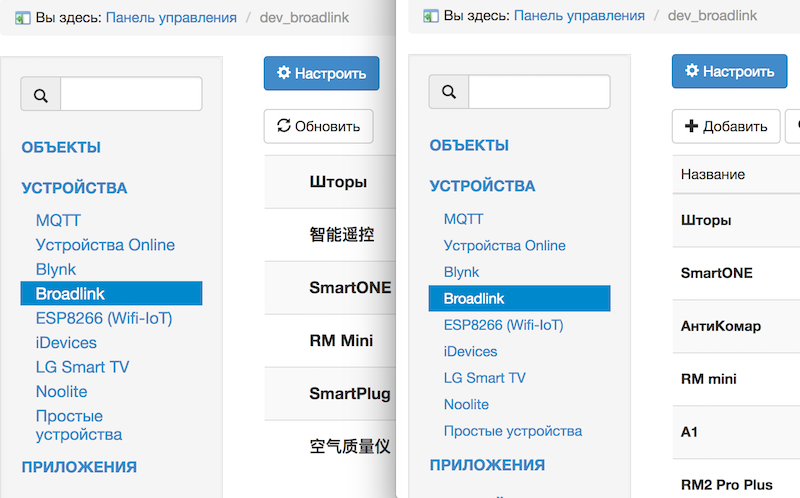Expand the ПРИЛОЖЕНИЯ section in right sidebar
Screen dimensions: 800x498
coord(487,465)
